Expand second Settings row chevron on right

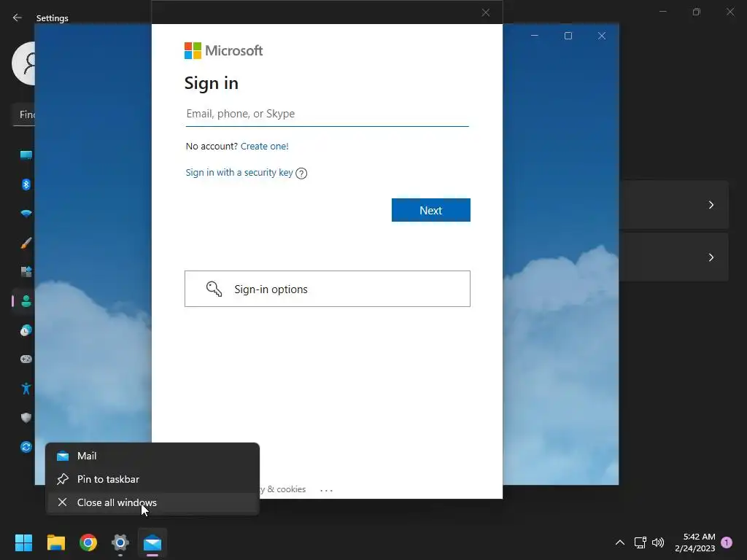711,257
